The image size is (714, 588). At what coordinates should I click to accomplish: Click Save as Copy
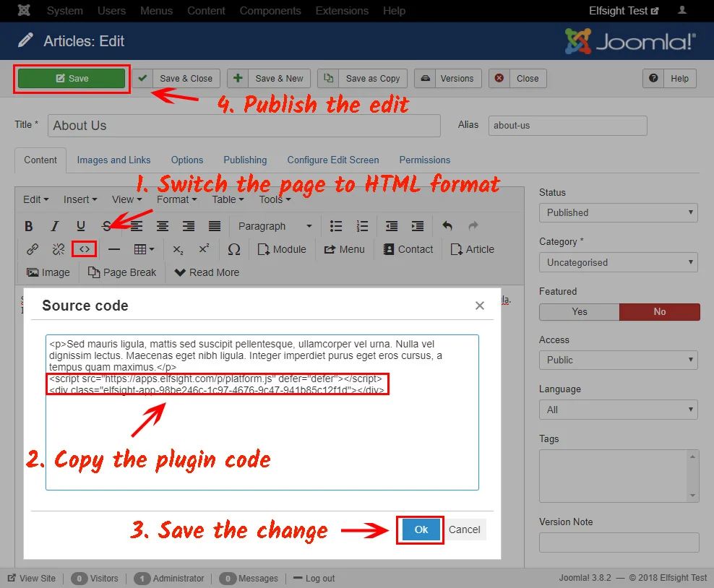pos(363,78)
